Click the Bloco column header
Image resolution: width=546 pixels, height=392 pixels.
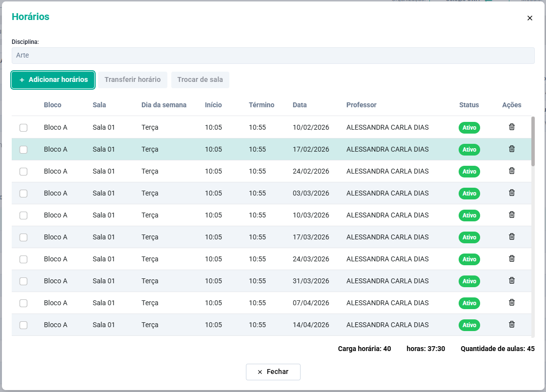pyautogui.click(x=53, y=105)
